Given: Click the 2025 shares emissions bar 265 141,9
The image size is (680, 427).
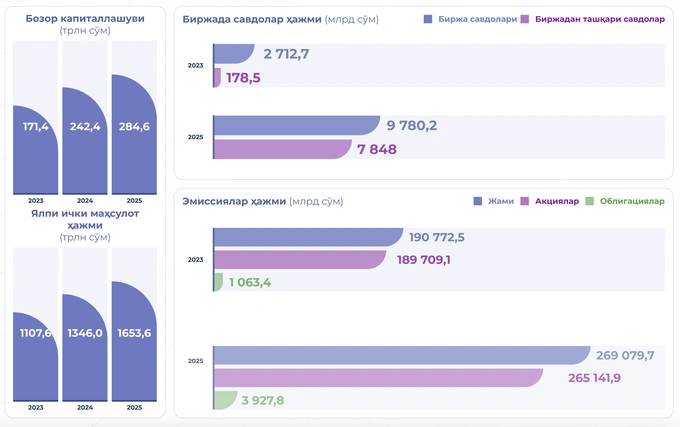Looking at the screenshot, I should tap(378, 378).
